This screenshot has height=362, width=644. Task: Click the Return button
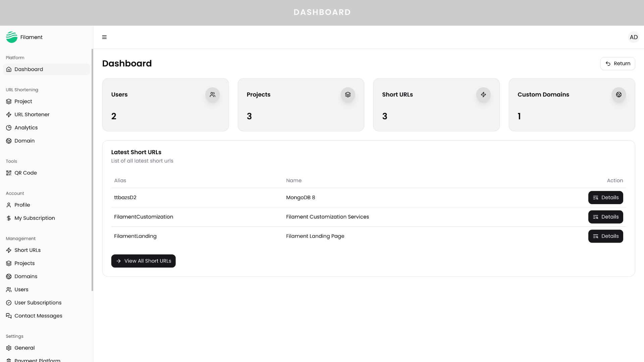[618, 64]
